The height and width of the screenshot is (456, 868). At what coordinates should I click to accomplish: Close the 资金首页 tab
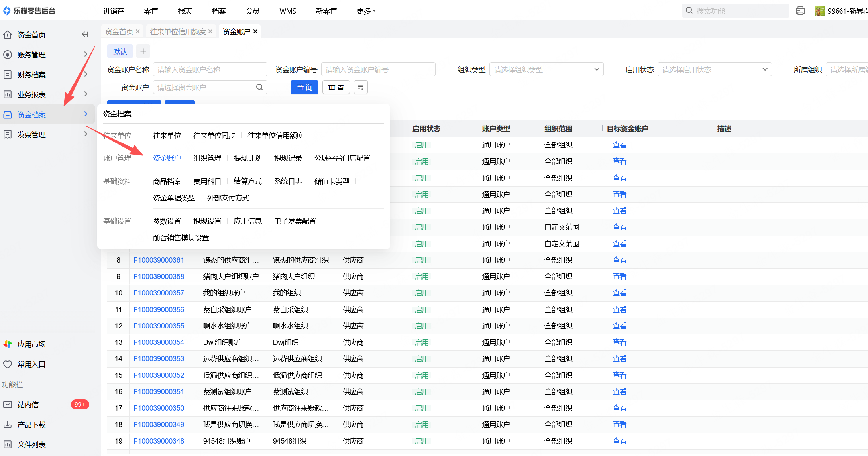click(138, 31)
